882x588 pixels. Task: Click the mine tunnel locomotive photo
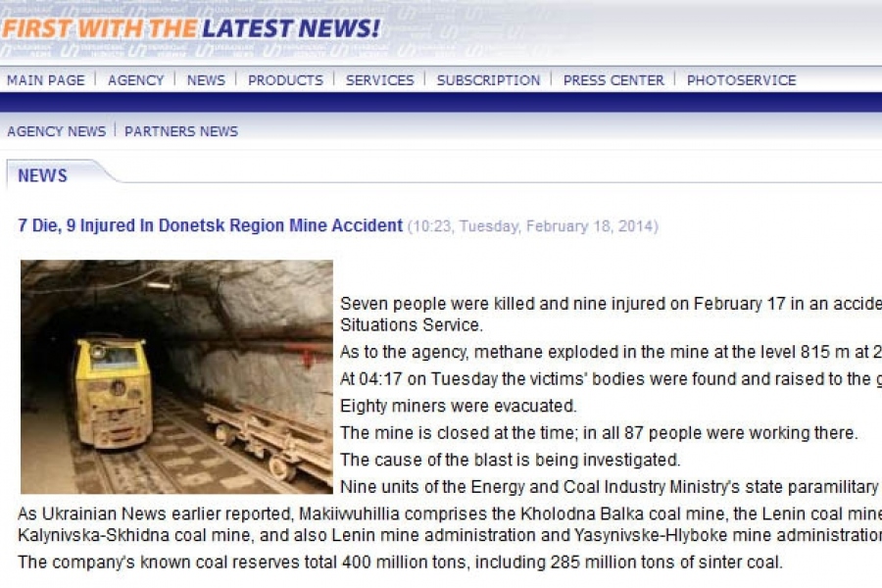(176, 377)
